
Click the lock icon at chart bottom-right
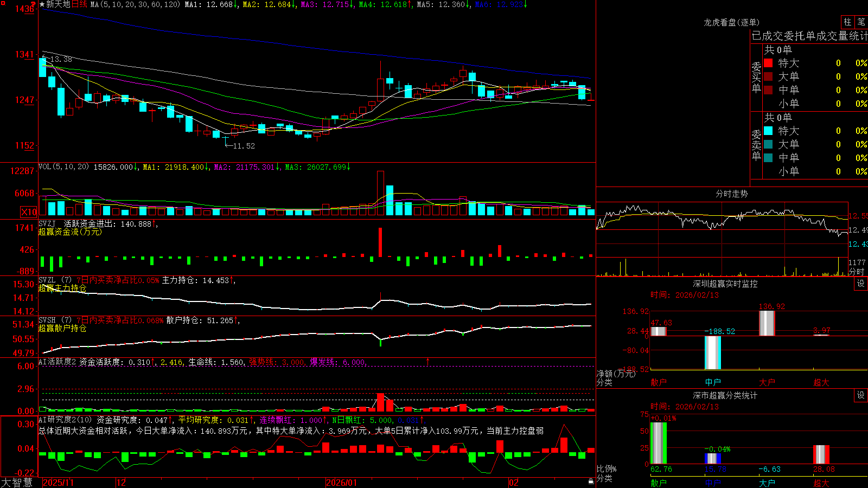click(591, 481)
